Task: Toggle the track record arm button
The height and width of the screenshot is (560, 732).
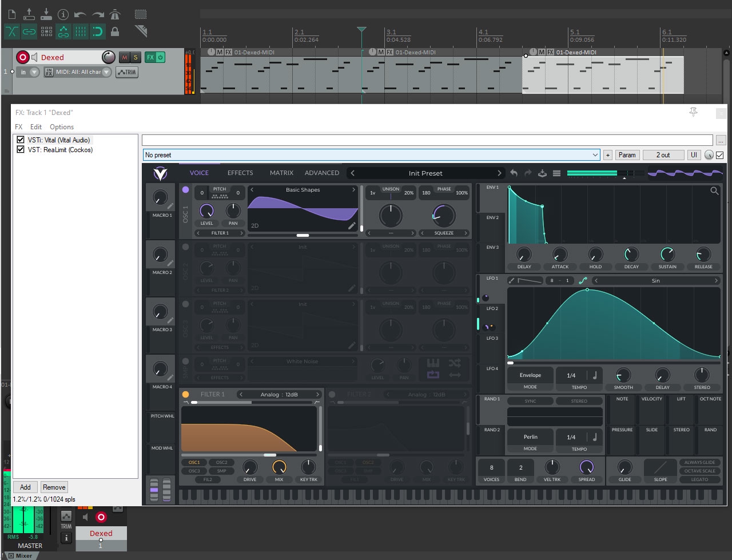Action: point(22,57)
